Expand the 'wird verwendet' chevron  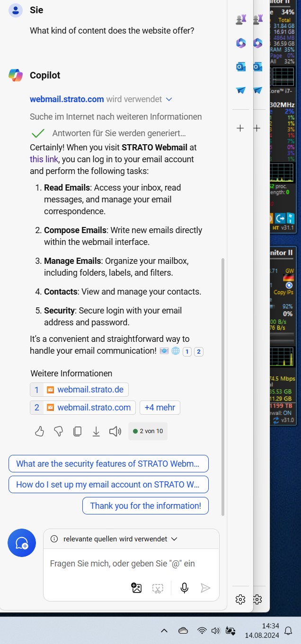pyautogui.click(x=169, y=99)
